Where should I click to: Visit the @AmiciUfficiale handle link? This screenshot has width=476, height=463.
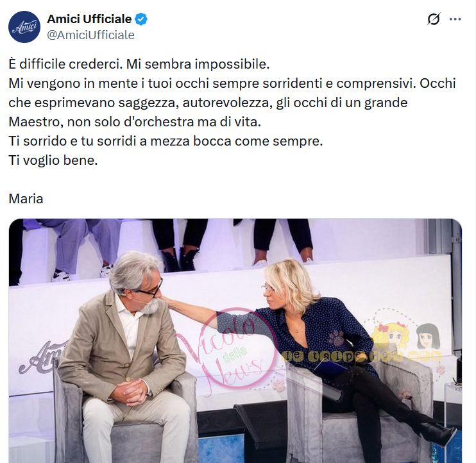[x=90, y=35]
